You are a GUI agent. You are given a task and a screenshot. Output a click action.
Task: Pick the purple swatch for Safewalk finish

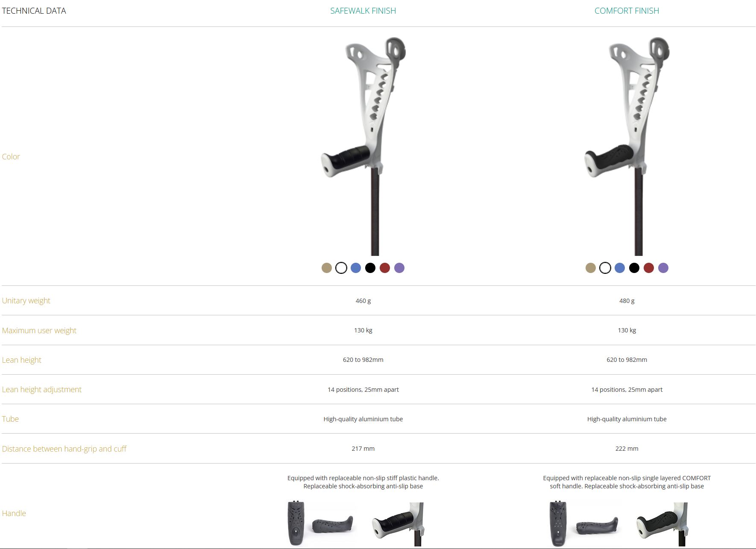(399, 268)
